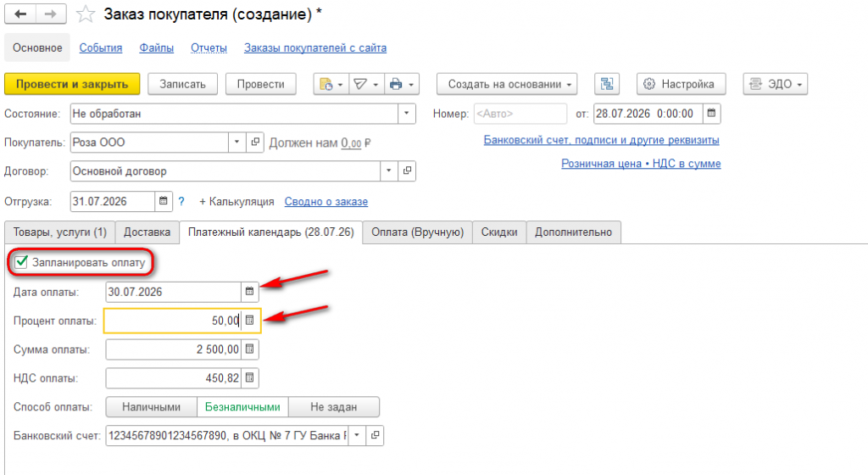Select Безналичными payment method

coord(242,407)
